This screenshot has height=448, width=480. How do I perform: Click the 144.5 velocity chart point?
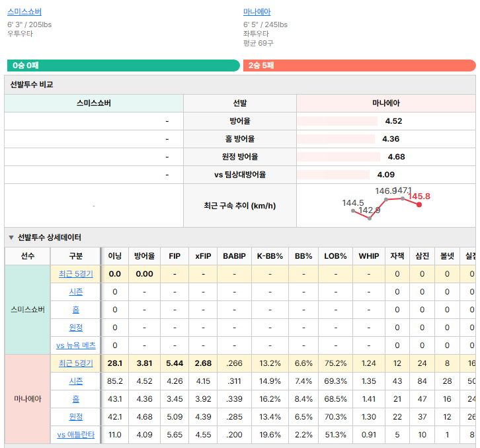(353, 210)
